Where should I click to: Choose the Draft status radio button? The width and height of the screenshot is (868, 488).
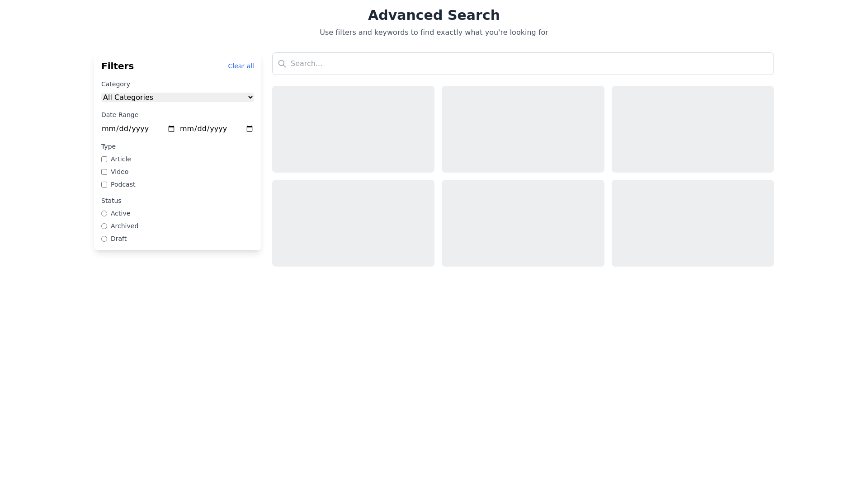(104, 239)
